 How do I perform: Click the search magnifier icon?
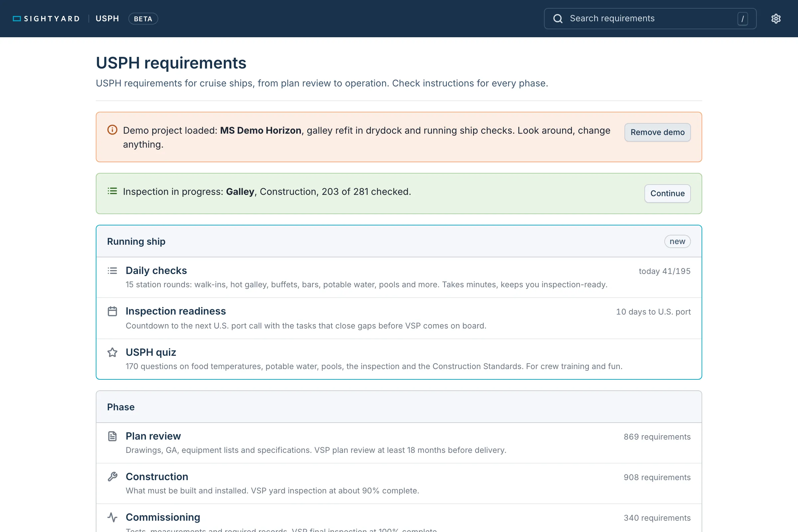[558, 19]
